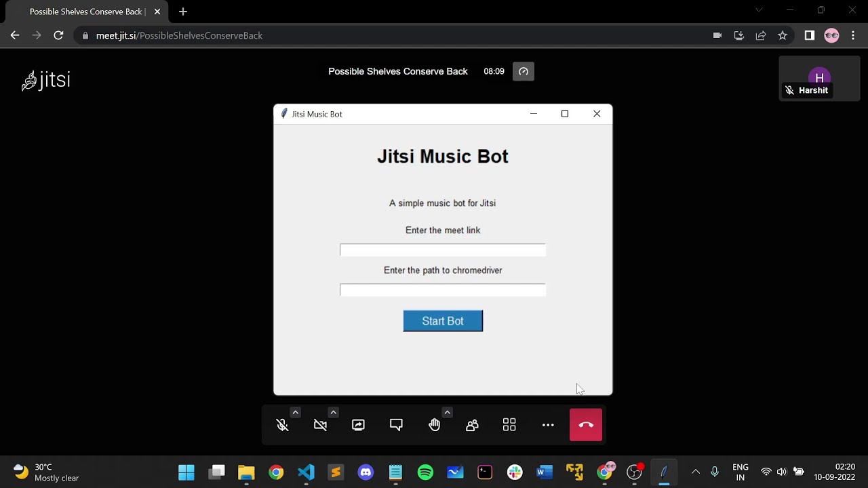The height and width of the screenshot is (488, 868).
Task: Focus the chromedriver path input field
Action: tap(443, 290)
